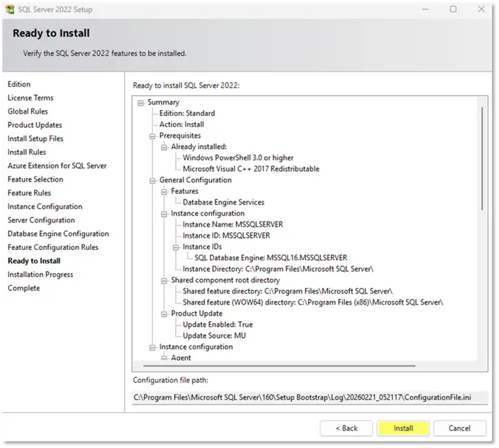Cancel the SQL Server setup
The image size is (499, 448).
pos(459,428)
